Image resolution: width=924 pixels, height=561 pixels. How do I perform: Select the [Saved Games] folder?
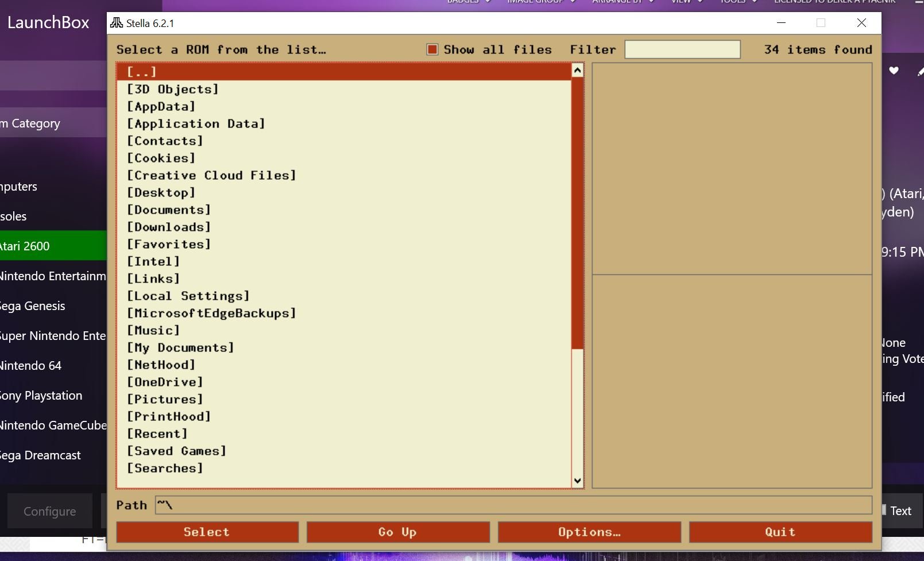click(344, 451)
